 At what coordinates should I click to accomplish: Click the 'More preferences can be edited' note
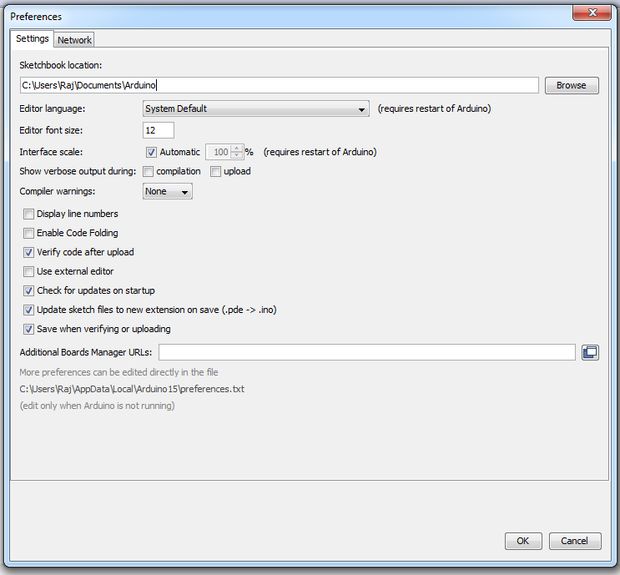click(119, 373)
